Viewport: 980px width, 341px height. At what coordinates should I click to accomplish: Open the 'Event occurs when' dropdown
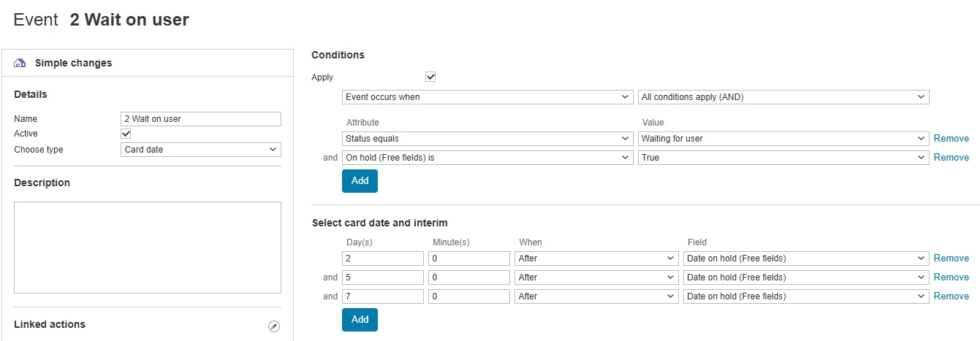coord(487,97)
